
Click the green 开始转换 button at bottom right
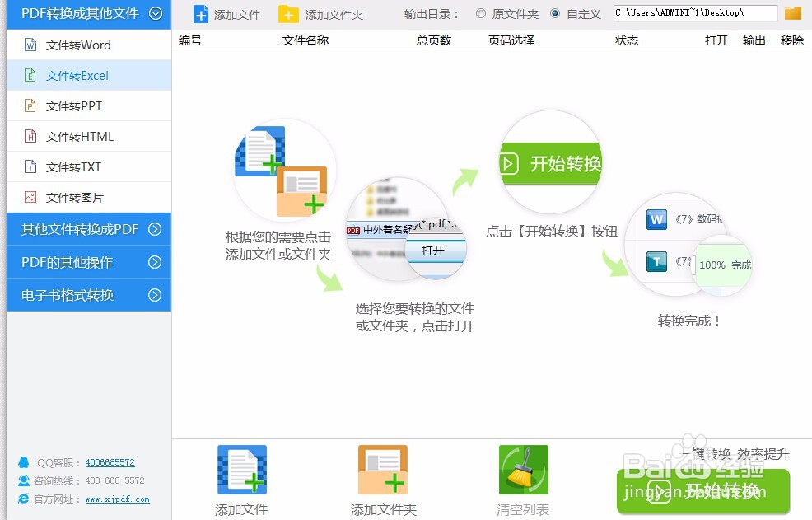[703, 491]
